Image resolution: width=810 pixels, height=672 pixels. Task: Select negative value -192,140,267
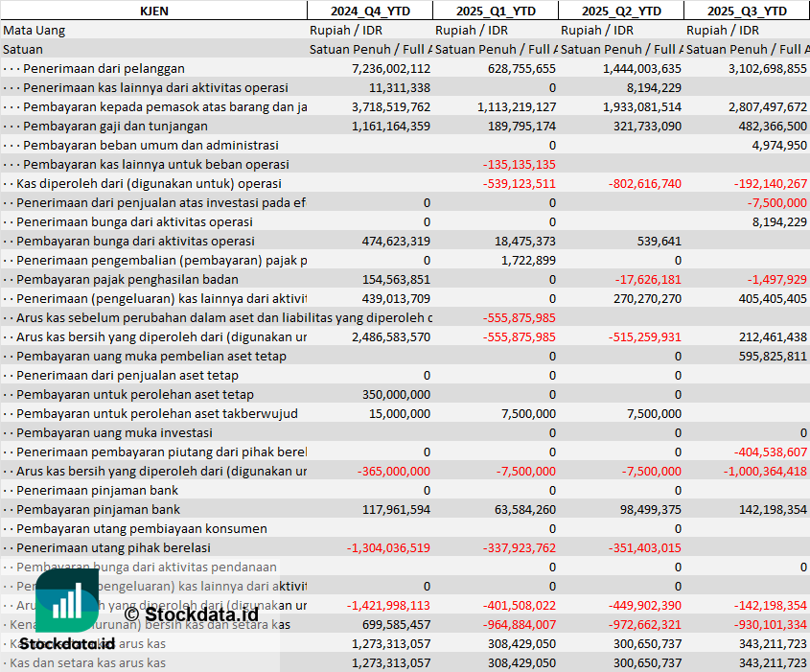tap(771, 183)
